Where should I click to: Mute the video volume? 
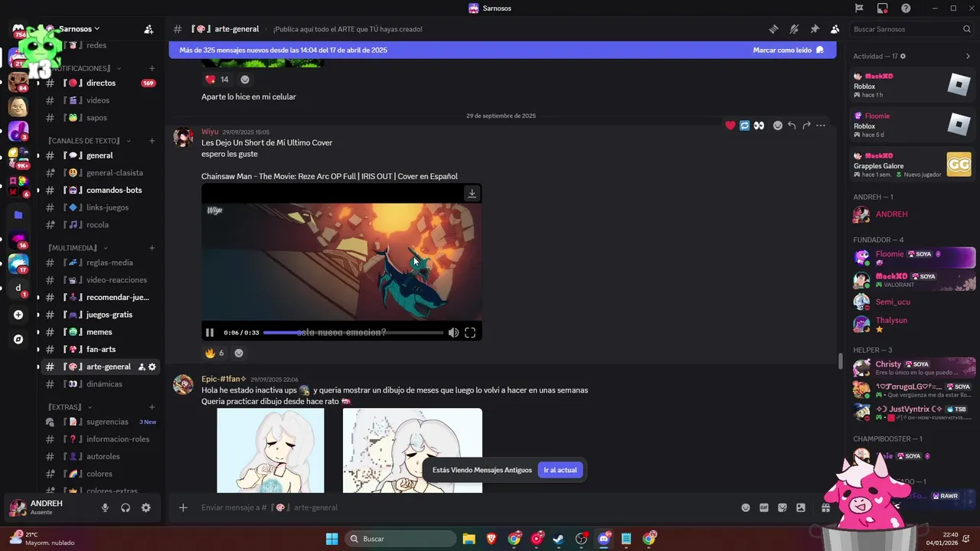[x=453, y=333]
